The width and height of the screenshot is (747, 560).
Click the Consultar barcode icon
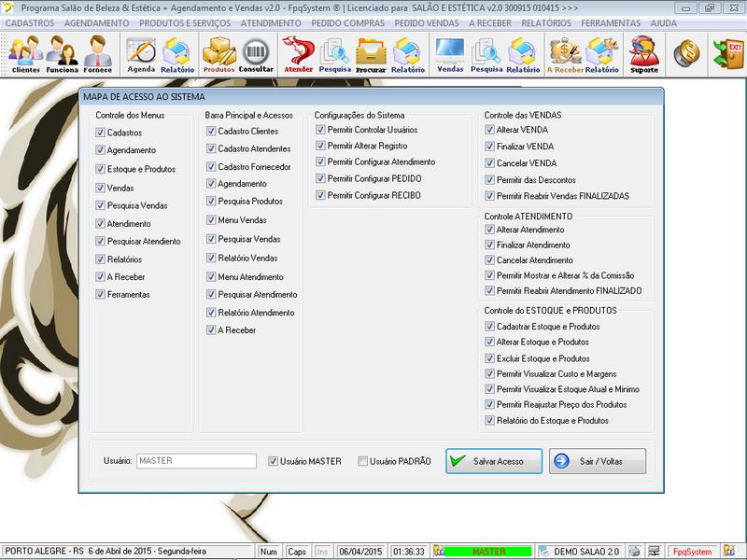coord(256,54)
